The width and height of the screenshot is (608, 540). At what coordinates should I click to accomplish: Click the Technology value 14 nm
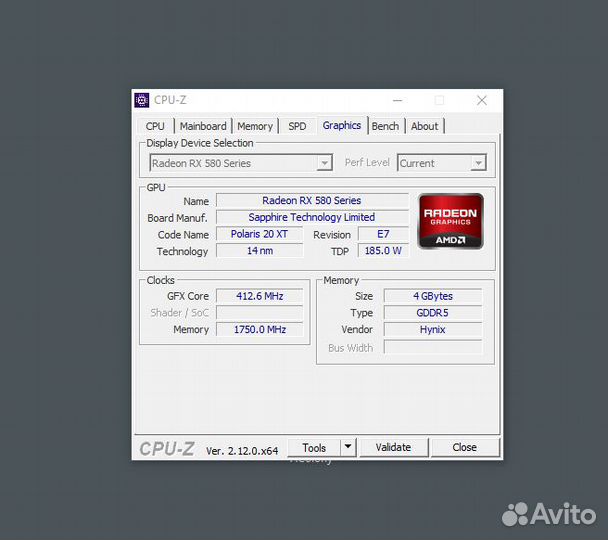click(259, 251)
